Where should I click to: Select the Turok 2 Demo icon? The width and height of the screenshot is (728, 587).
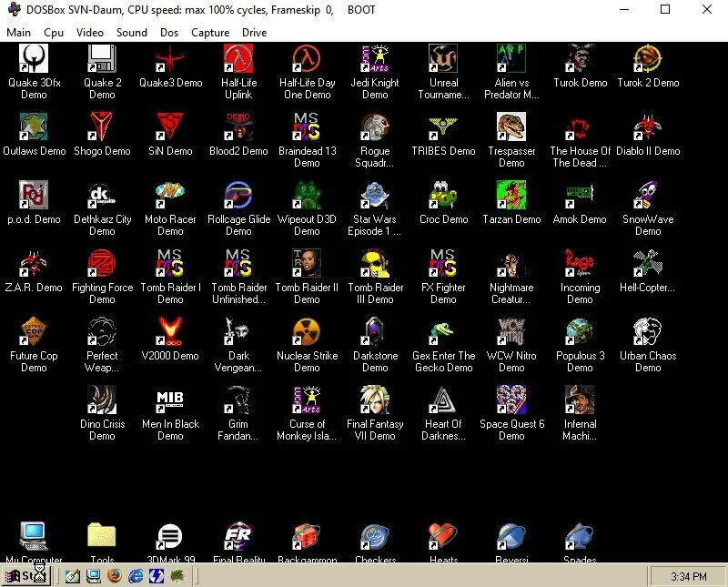pos(648,58)
